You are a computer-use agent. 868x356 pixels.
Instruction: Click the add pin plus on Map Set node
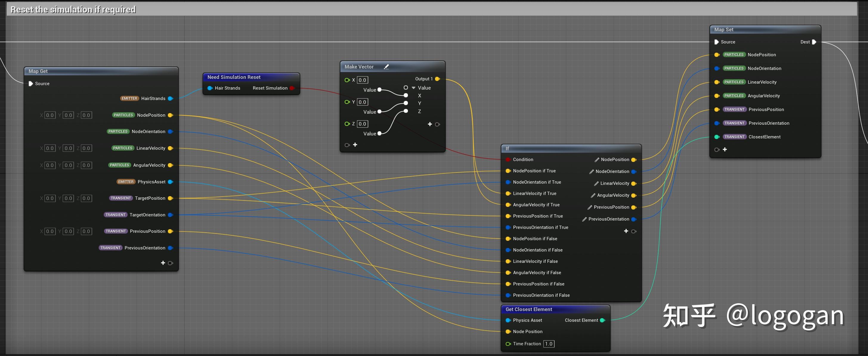[725, 149]
